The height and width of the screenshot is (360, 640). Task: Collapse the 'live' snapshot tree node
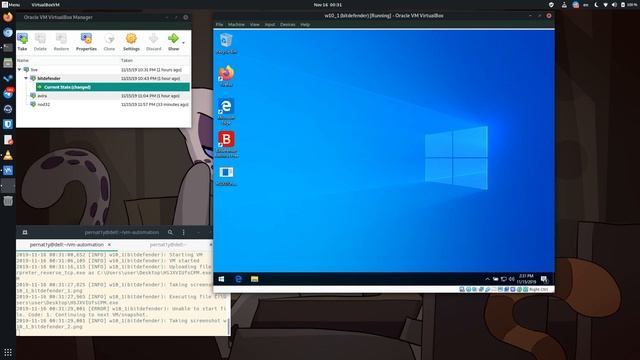pyautogui.click(x=19, y=70)
